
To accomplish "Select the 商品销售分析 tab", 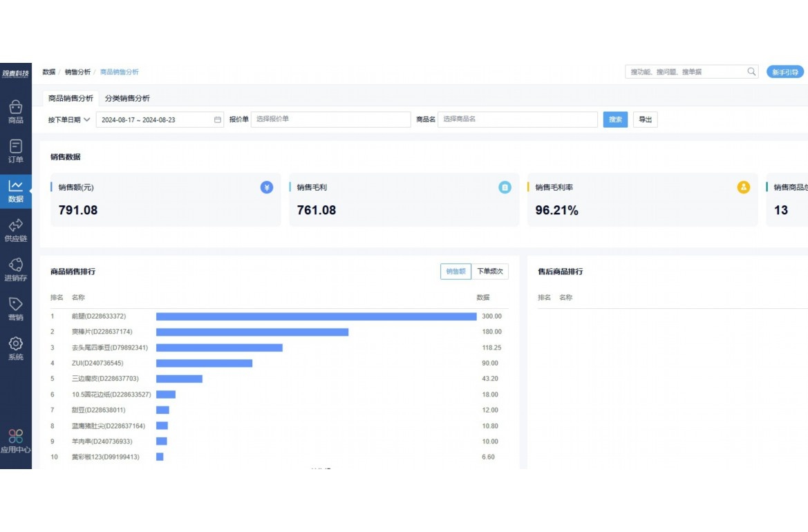I will click(x=71, y=98).
